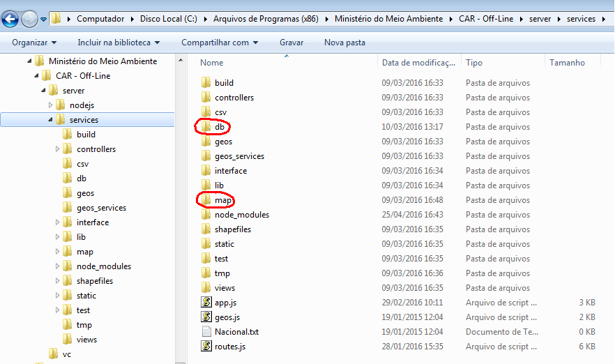Click geos.js script file icon
Image resolution: width=615 pixels, height=364 pixels.
tap(206, 317)
